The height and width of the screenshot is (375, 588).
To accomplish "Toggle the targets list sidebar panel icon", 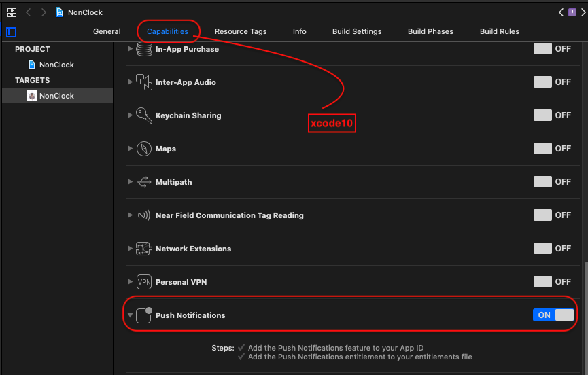I will [x=12, y=32].
